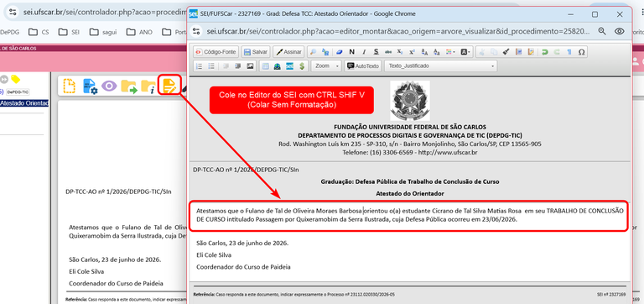Open the orange edit document icon
The width and height of the screenshot is (644, 304).
click(x=169, y=85)
